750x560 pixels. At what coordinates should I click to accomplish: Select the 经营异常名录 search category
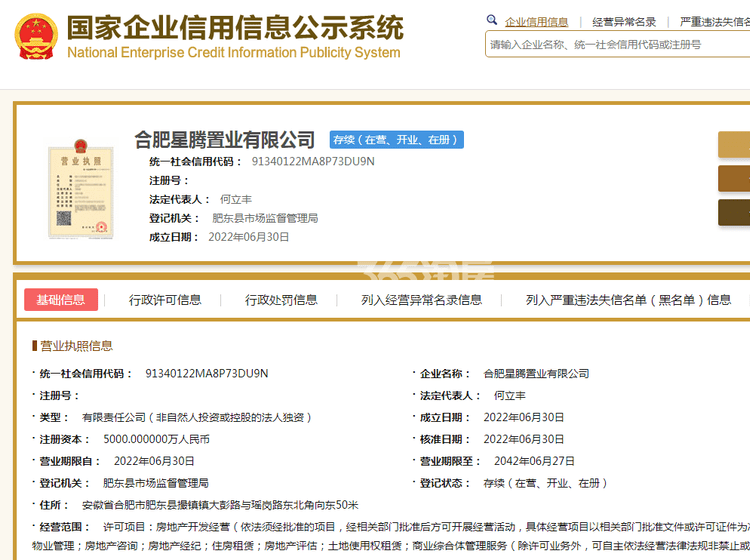[x=624, y=21]
